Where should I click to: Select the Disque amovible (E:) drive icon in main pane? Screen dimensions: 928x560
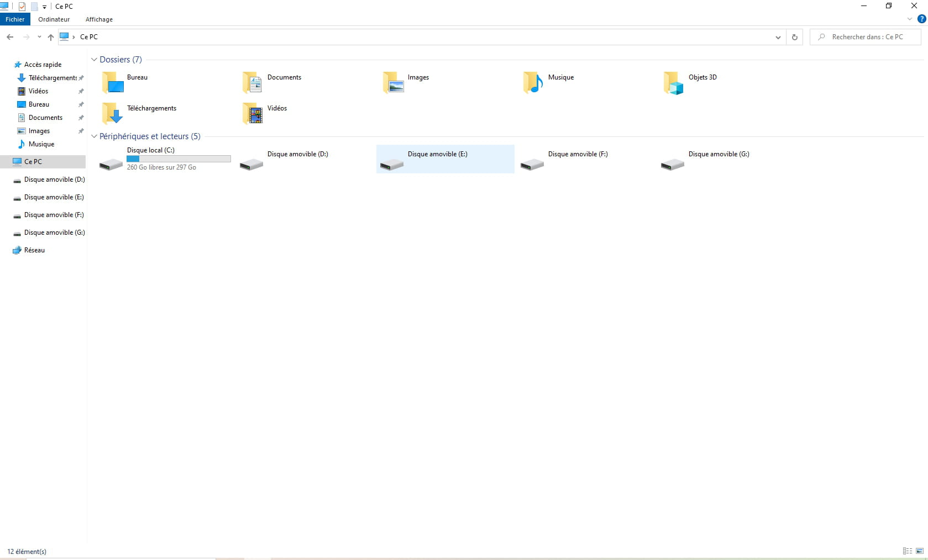pyautogui.click(x=392, y=164)
